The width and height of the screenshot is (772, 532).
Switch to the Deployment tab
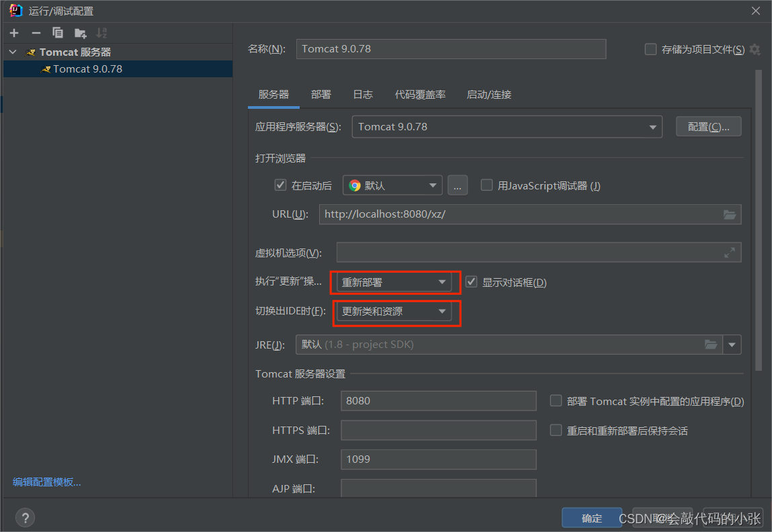321,95
